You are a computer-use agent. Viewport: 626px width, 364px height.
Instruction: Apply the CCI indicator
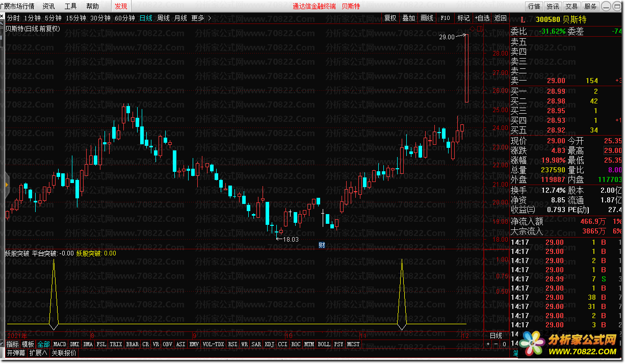pyautogui.click(x=282, y=344)
